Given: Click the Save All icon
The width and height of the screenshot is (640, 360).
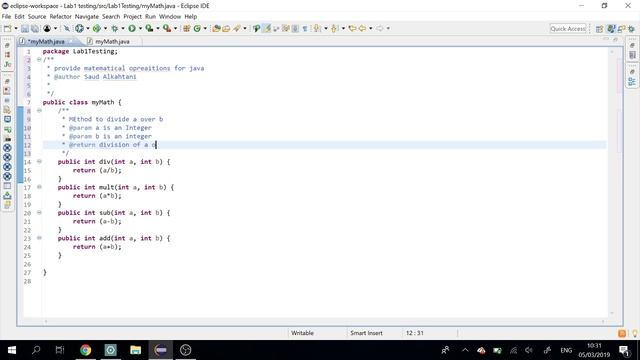Looking at the screenshot, I should 35,28.
